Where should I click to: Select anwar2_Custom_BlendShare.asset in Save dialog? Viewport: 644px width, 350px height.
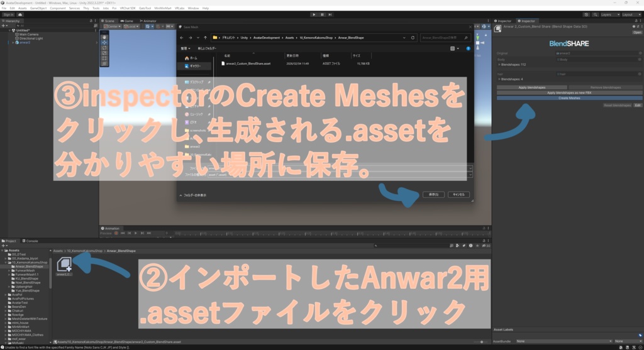248,63
